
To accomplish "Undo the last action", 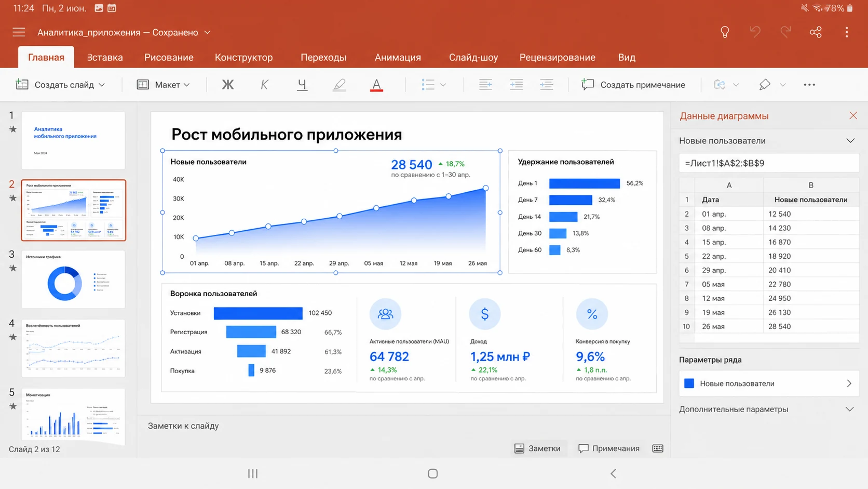I will tap(755, 32).
